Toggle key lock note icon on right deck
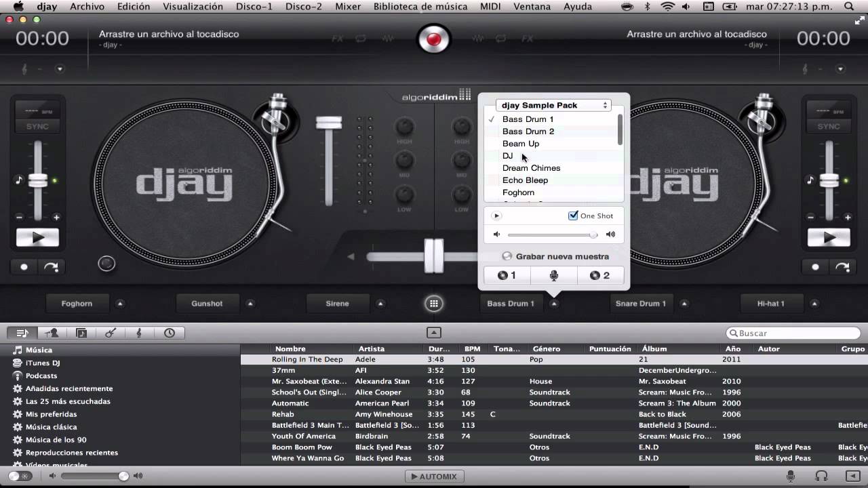Image resolution: width=868 pixels, height=488 pixels. pos(810,180)
